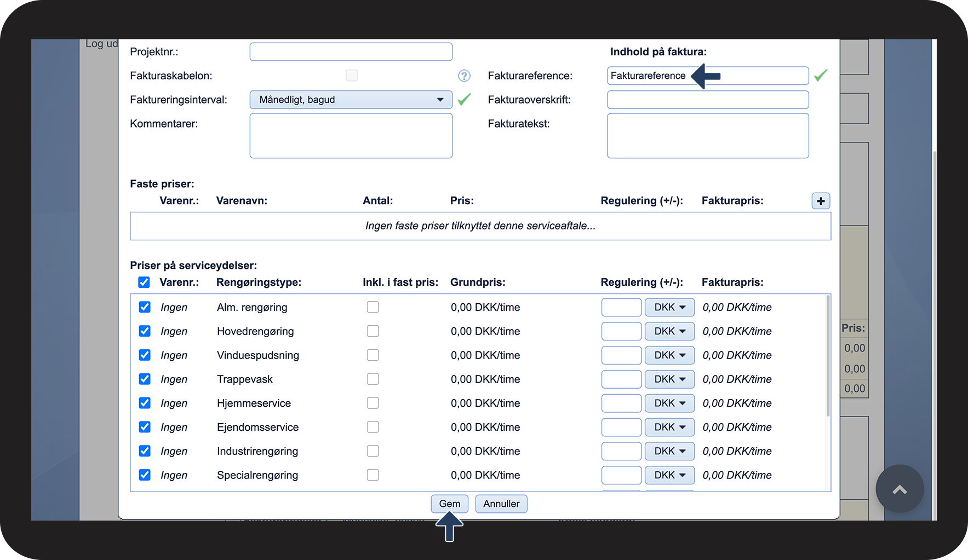Click the Projektnr. input field
Image resolution: width=968 pixels, height=560 pixels.
pos(351,51)
